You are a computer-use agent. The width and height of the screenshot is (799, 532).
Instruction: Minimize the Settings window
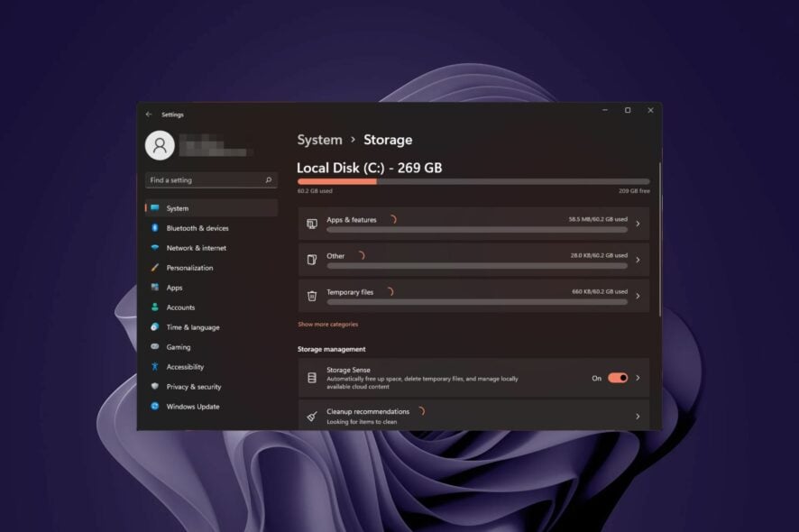coord(605,110)
